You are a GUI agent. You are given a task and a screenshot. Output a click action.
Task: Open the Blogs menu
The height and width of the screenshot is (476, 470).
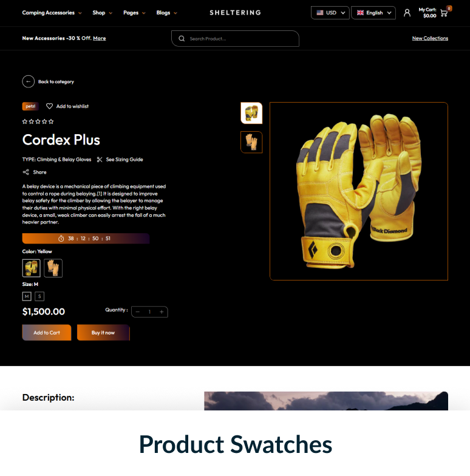(x=166, y=13)
